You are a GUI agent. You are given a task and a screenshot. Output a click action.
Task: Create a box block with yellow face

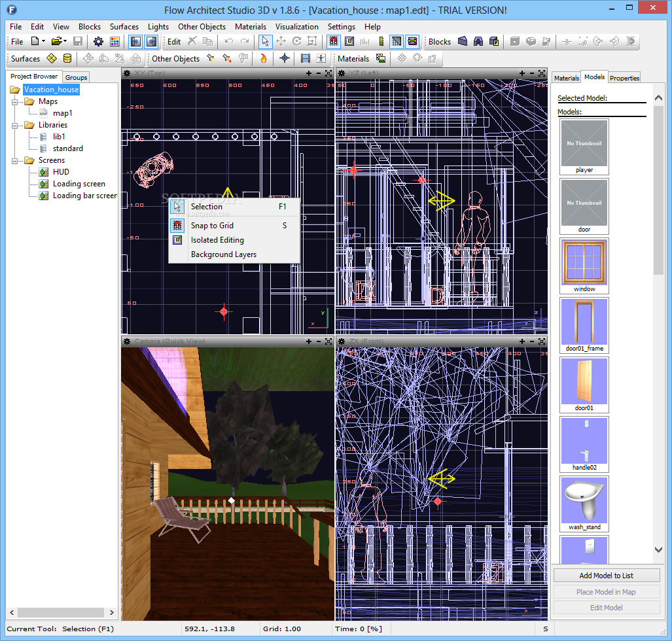click(x=494, y=42)
